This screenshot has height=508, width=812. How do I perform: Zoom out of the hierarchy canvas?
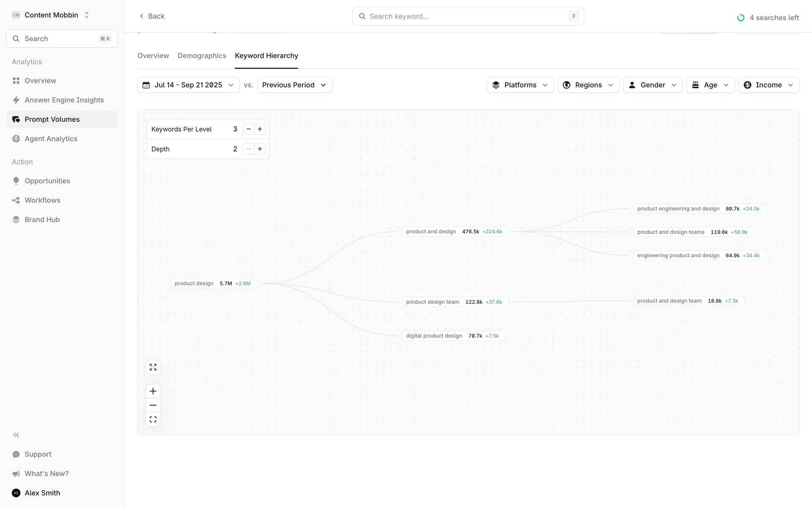pos(153,405)
